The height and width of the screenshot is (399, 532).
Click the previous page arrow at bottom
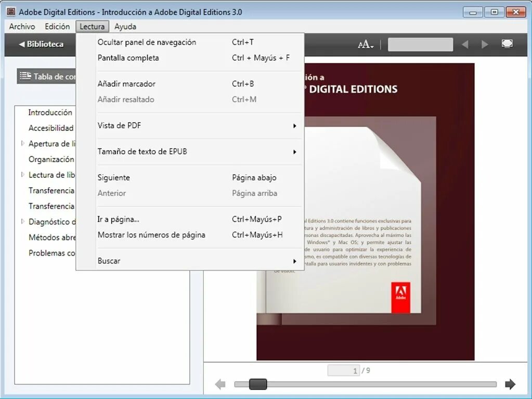pyautogui.click(x=220, y=384)
